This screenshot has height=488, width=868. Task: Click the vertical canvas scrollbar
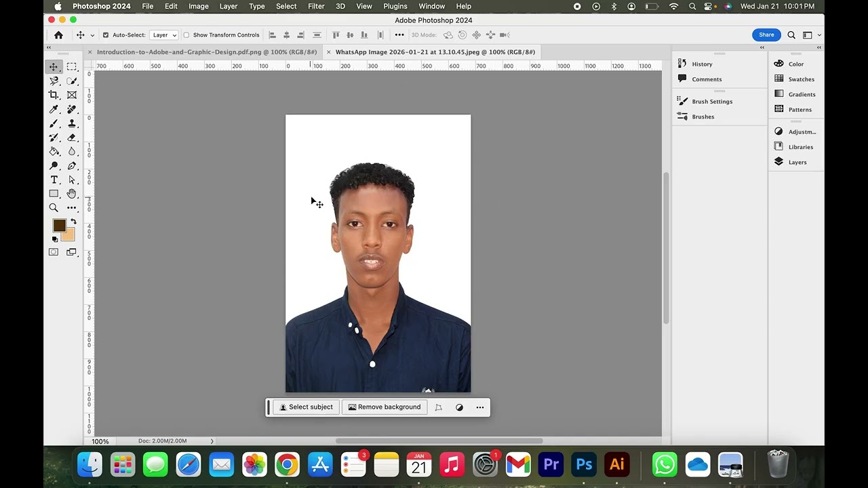[x=666, y=247]
